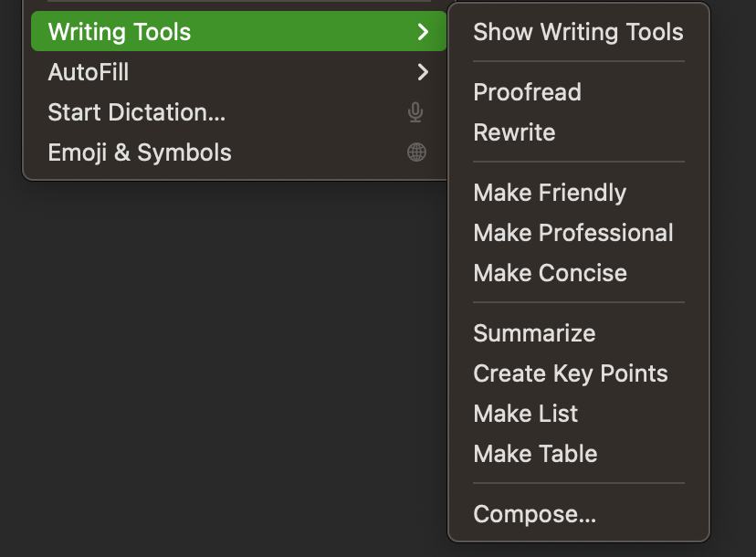Click Show Writing Tools
Viewport: 756px width, 557px height.
(x=578, y=32)
